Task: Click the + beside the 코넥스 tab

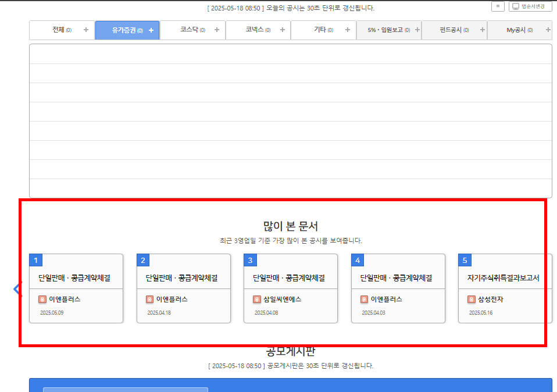Action: click(283, 30)
